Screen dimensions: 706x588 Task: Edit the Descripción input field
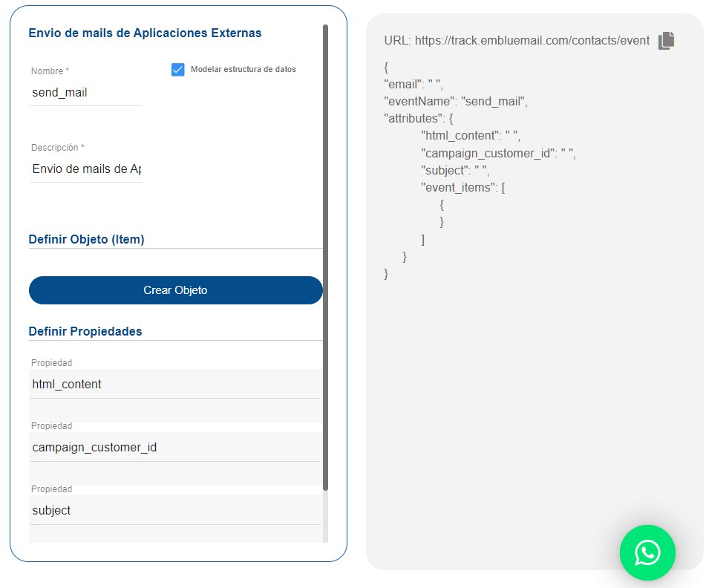[x=86, y=169]
